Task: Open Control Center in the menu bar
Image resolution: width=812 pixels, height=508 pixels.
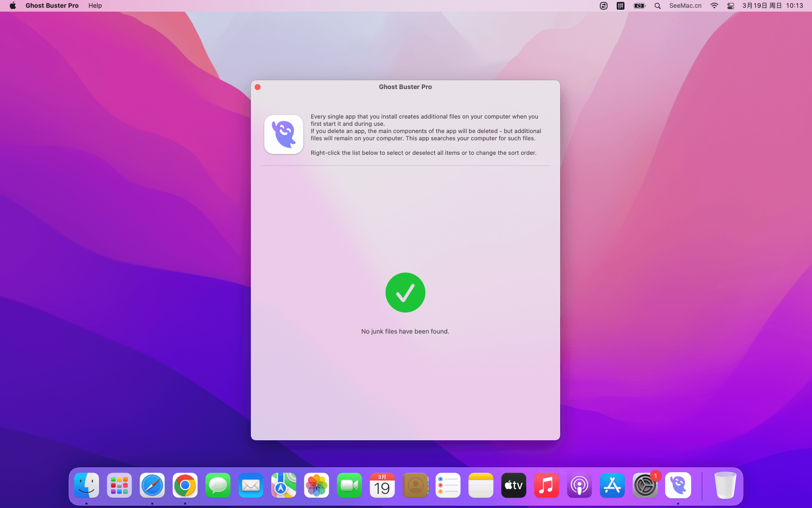Action: pyautogui.click(x=731, y=6)
